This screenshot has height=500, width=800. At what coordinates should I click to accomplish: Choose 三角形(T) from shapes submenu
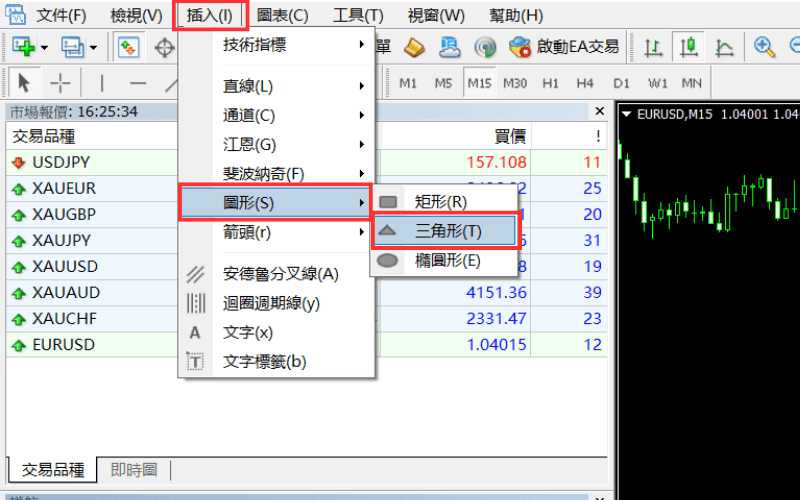pos(445,231)
